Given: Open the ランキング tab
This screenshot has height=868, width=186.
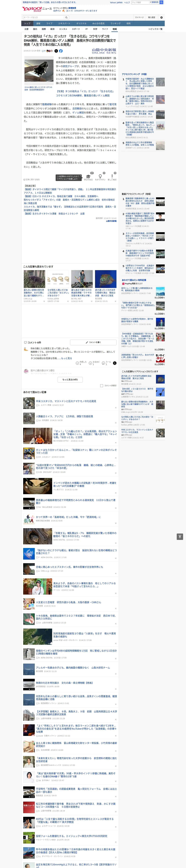Looking at the screenshot, I should [115, 23].
